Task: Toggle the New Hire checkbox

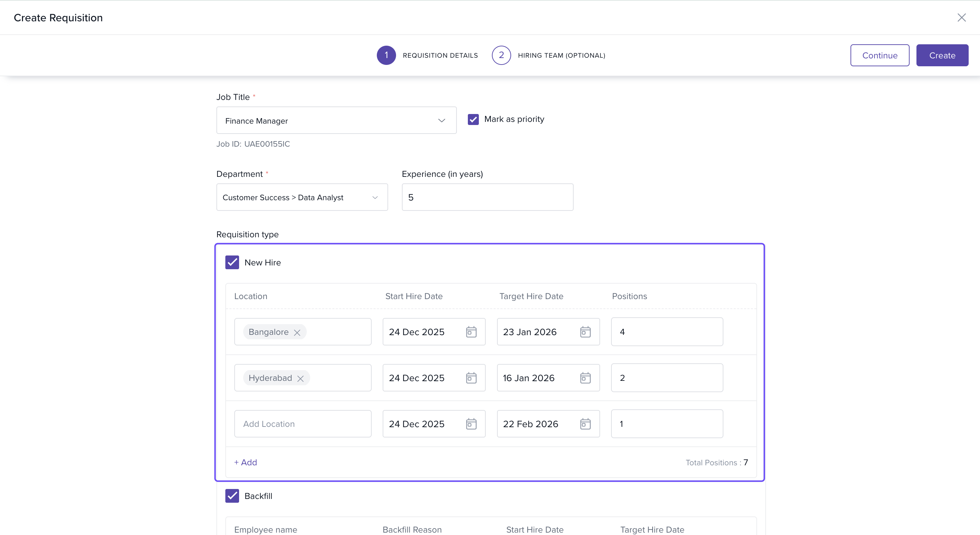Action: click(x=232, y=262)
